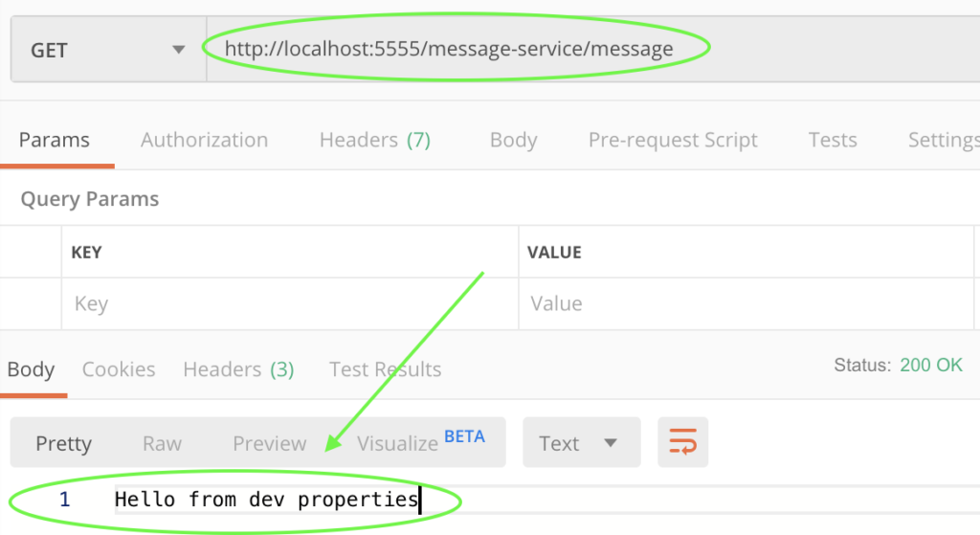Select the Params tab
Screen dimensions: 980x535
pyautogui.click(x=55, y=140)
